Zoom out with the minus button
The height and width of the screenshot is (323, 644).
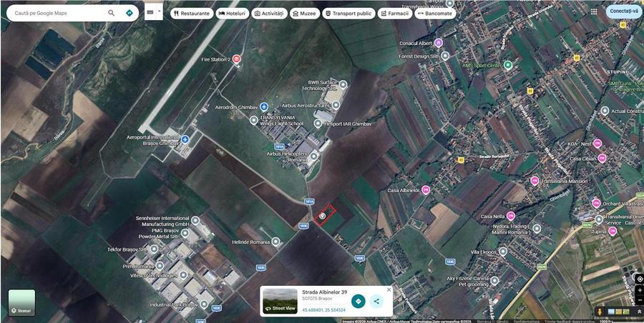pyautogui.click(x=640, y=299)
